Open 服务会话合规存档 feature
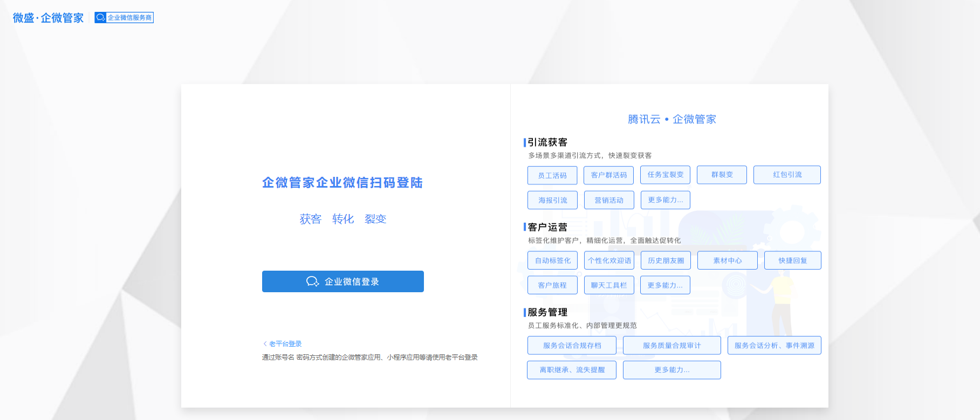The height and width of the screenshot is (420, 980). tap(572, 346)
